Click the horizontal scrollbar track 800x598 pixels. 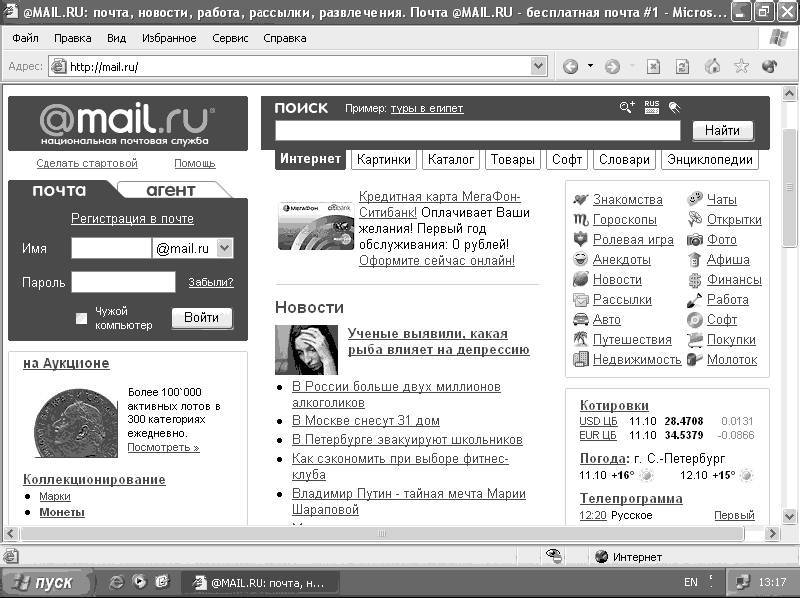382,533
